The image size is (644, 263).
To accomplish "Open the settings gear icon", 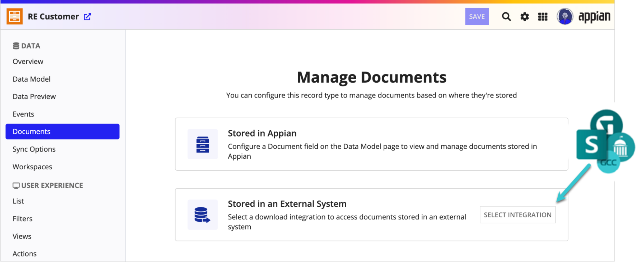I will [x=524, y=16].
